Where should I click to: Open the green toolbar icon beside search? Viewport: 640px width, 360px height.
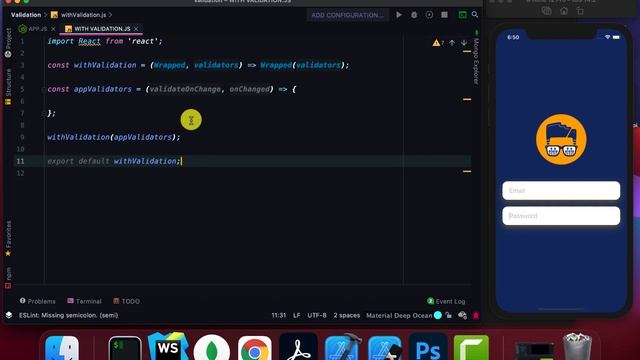click(462, 15)
